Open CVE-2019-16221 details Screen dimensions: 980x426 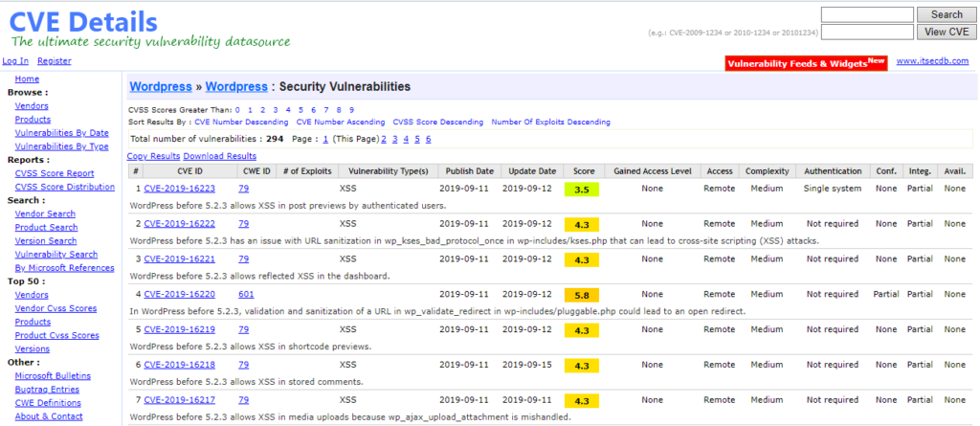tap(179, 258)
